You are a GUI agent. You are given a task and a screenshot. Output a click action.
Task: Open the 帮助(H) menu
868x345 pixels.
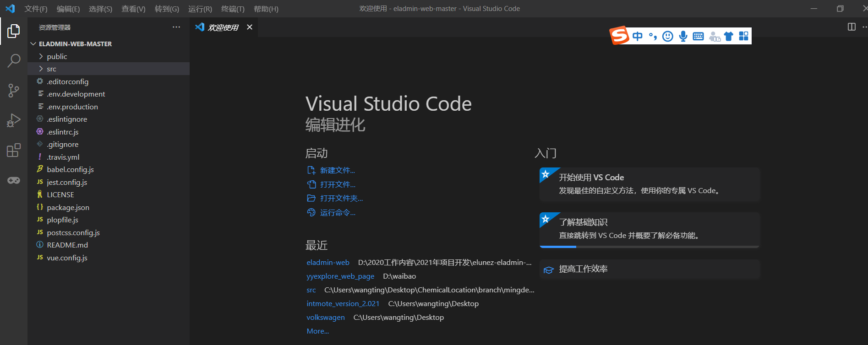266,9
